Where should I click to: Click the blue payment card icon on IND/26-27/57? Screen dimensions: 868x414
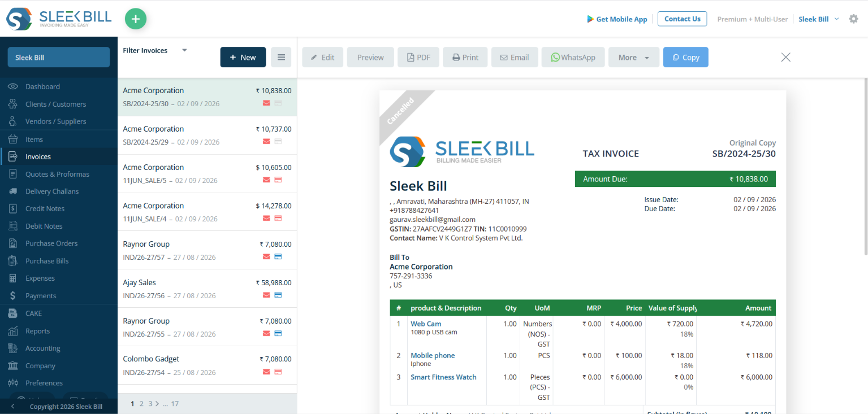[x=278, y=256]
